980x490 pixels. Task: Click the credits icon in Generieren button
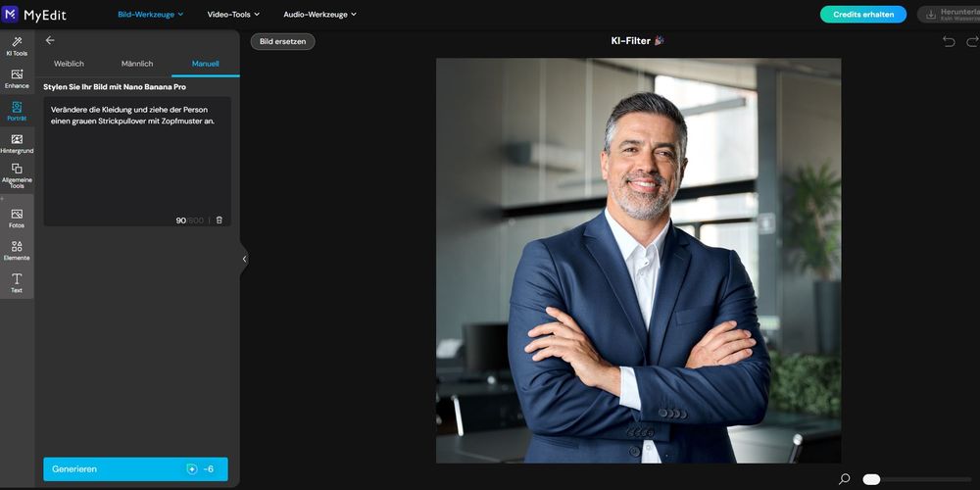(192, 469)
